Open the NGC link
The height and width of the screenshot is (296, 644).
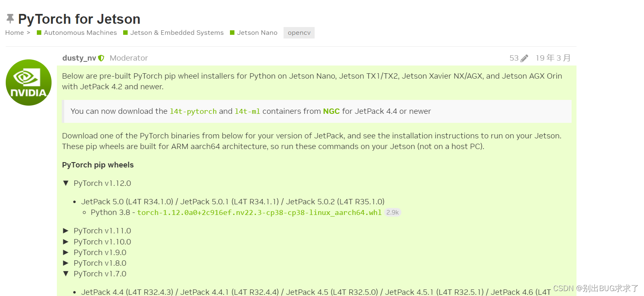(x=331, y=111)
